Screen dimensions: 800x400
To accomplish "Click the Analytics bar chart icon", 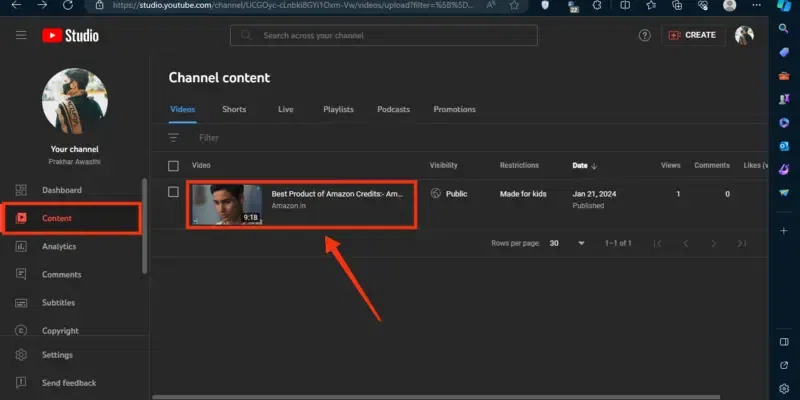I will pyautogui.click(x=21, y=246).
